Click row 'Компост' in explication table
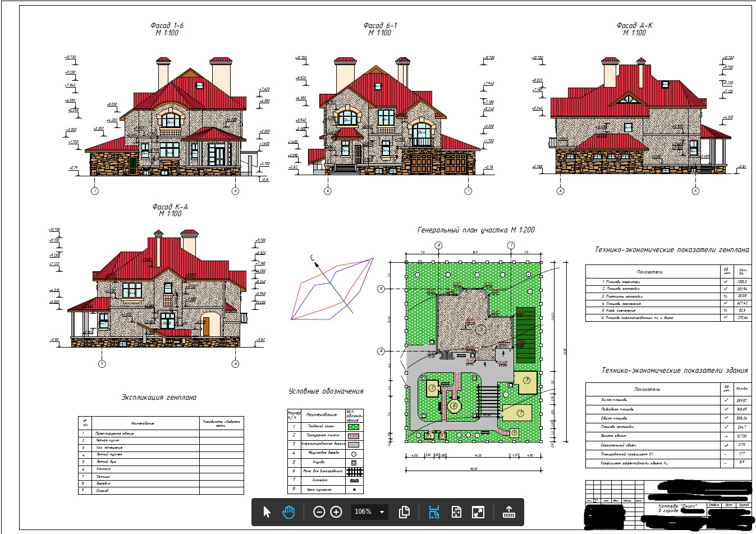 pyautogui.click(x=161, y=469)
